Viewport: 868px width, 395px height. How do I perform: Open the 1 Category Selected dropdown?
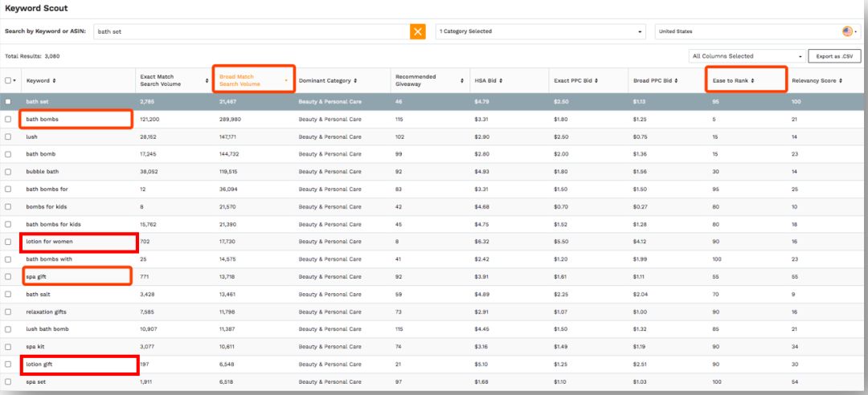coord(540,31)
